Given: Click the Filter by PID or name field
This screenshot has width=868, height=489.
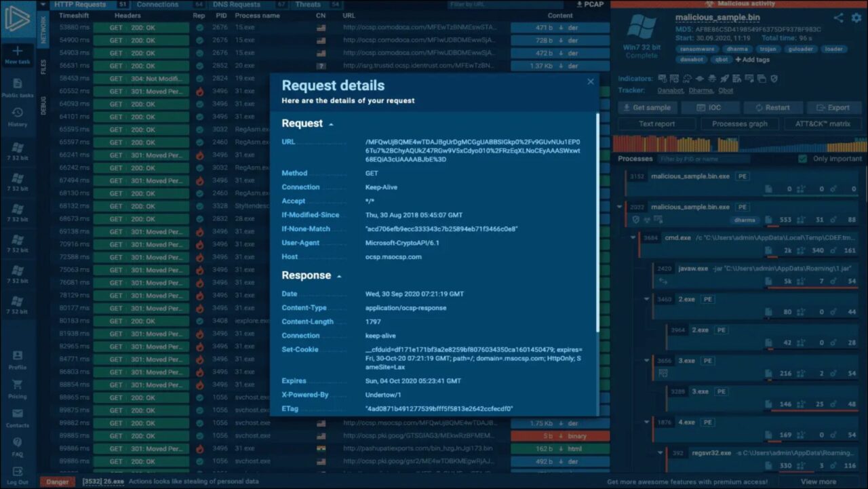Looking at the screenshot, I should (704, 159).
